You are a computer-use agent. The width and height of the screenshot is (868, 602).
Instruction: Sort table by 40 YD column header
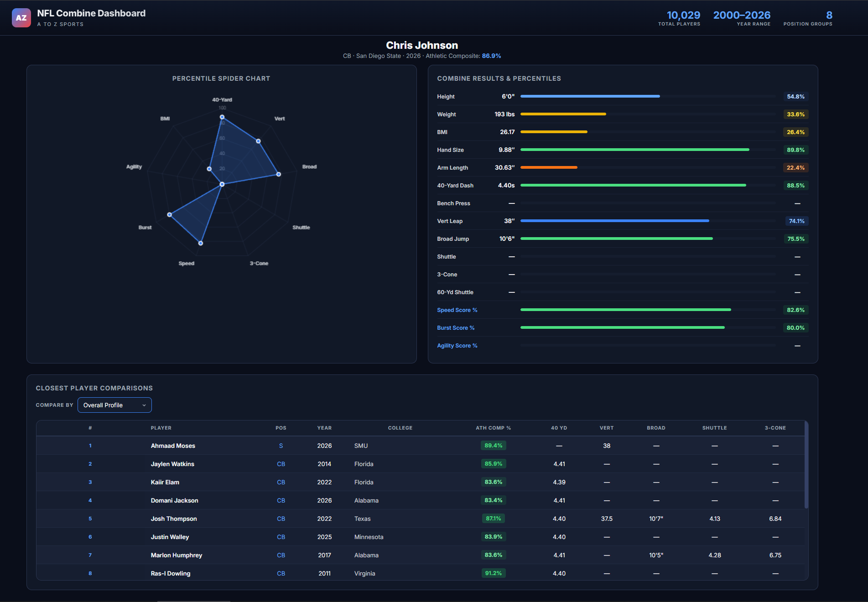559,428
